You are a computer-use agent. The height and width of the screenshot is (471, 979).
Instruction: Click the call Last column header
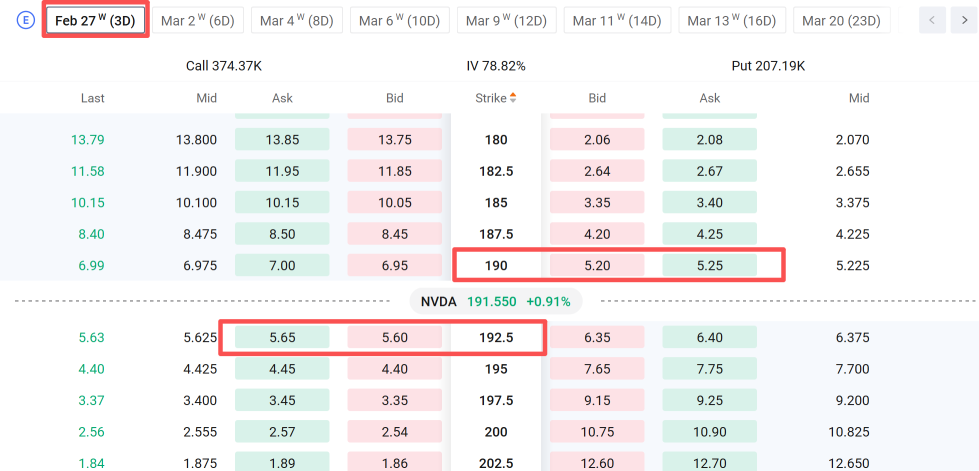pos(92,98)
